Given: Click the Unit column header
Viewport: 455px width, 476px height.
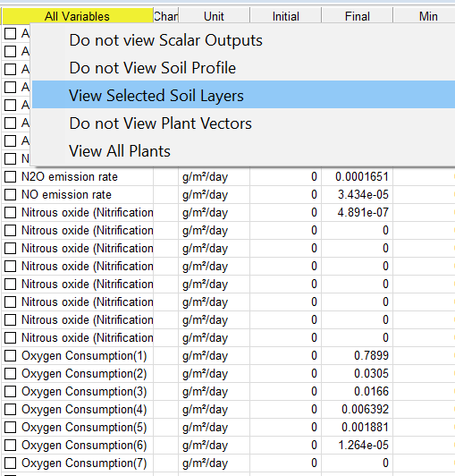Looking at the screenshot, I should point(214,16).
